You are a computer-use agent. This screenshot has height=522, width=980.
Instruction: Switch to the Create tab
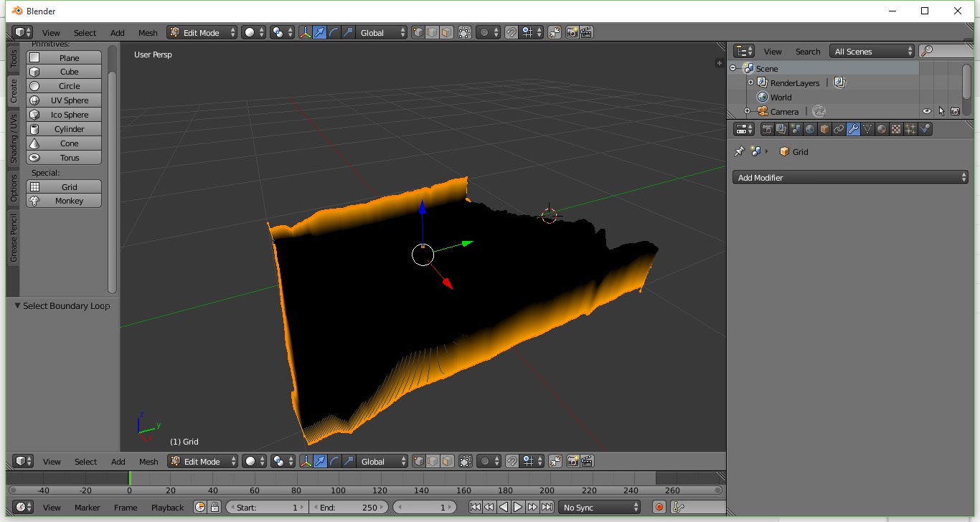11,92
